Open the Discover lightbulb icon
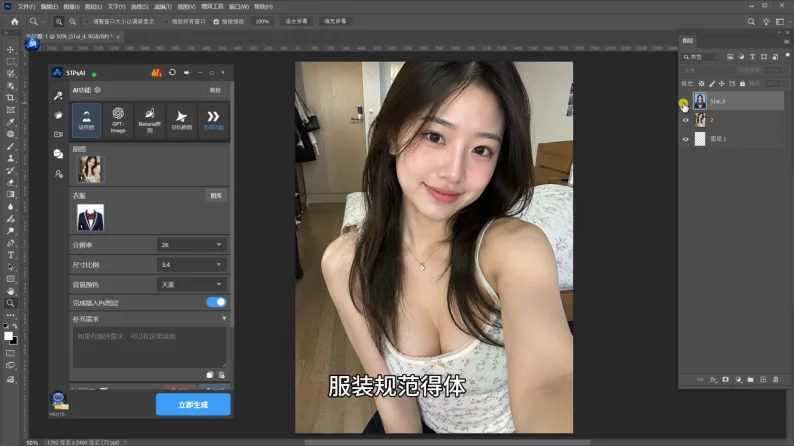Screen dimensions: 794x447 coord(766,22)
